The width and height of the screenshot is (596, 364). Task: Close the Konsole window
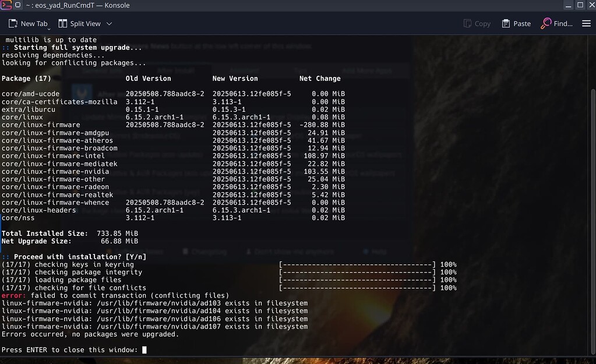click(590, 5)
